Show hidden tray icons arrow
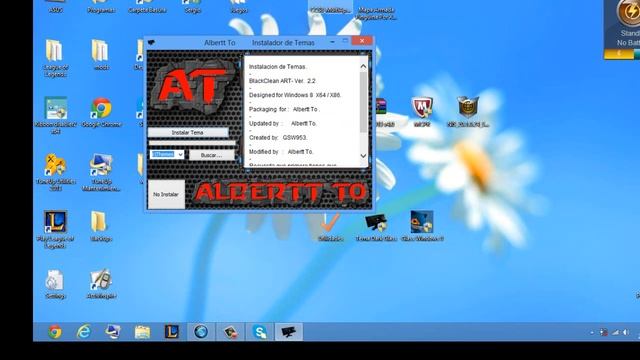Image resolution: width=640 pixels, height=360 pixels. (592, 333)
